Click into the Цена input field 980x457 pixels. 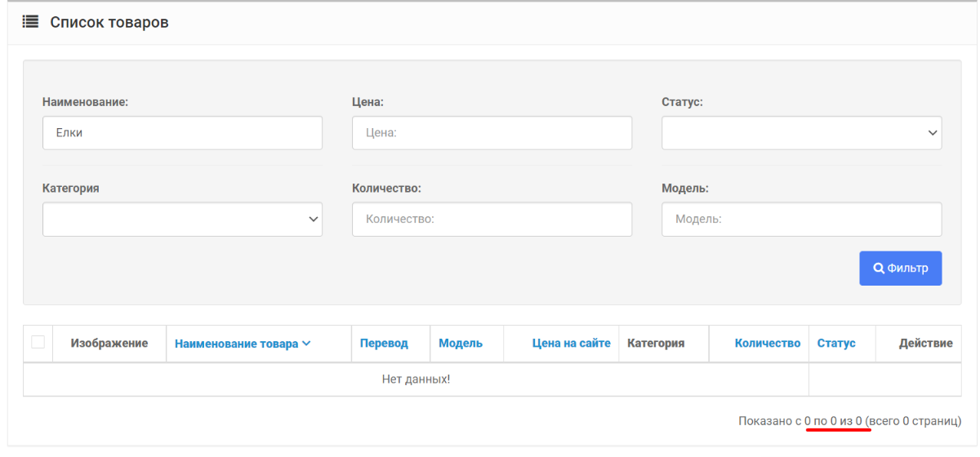point(492,133)
